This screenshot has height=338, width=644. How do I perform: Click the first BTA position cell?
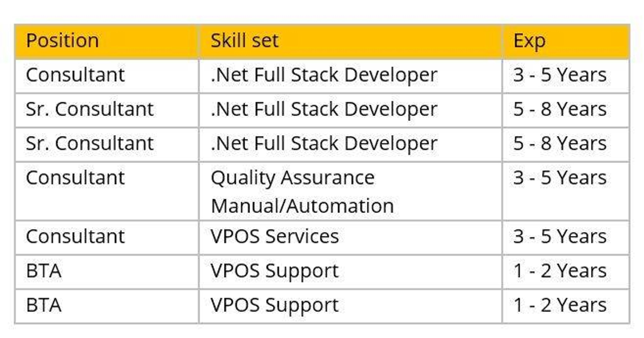pyautogui.click(x=44, y=271)
